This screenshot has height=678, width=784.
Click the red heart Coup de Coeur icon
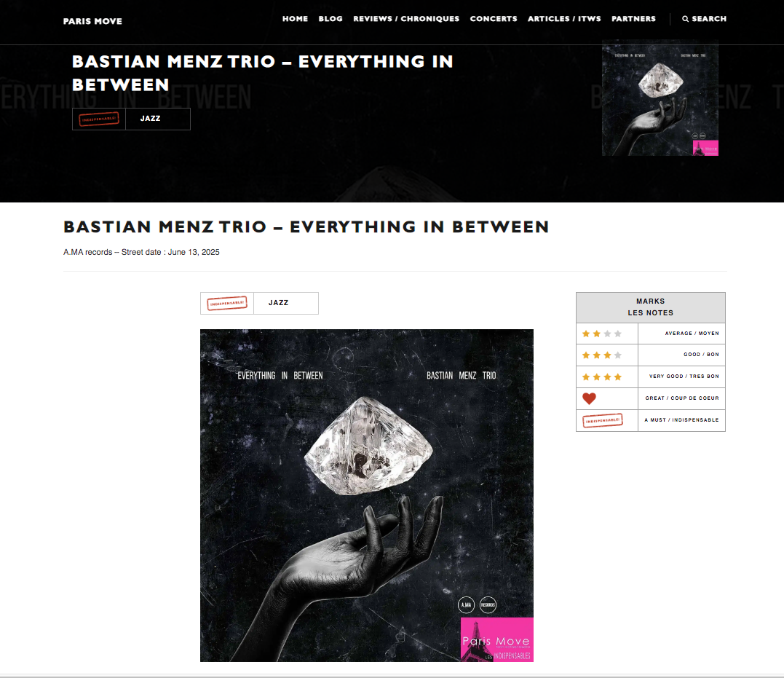(589, 398)
